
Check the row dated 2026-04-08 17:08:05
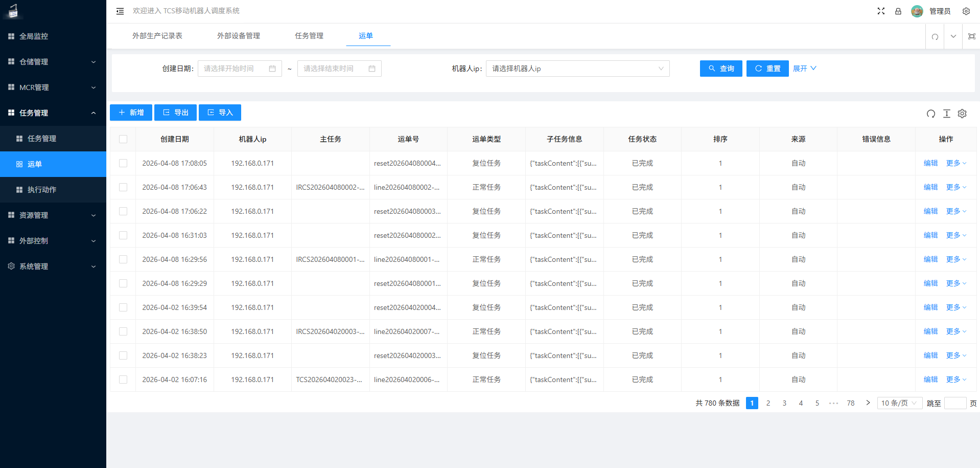(123, 163)
